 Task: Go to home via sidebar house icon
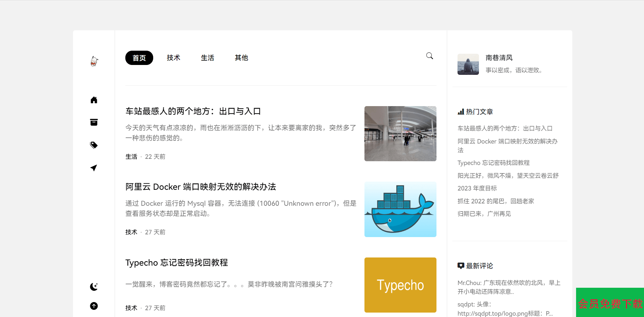coord(94,100)
